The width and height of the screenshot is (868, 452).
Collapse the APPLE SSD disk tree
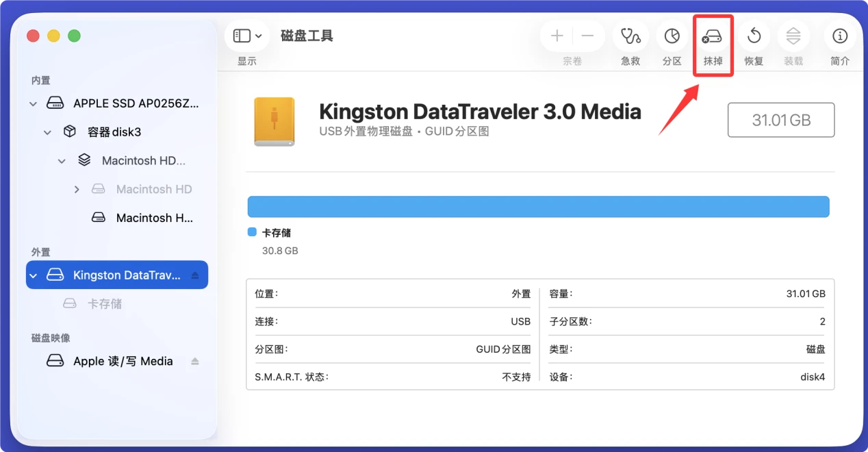tap(33, 104)
